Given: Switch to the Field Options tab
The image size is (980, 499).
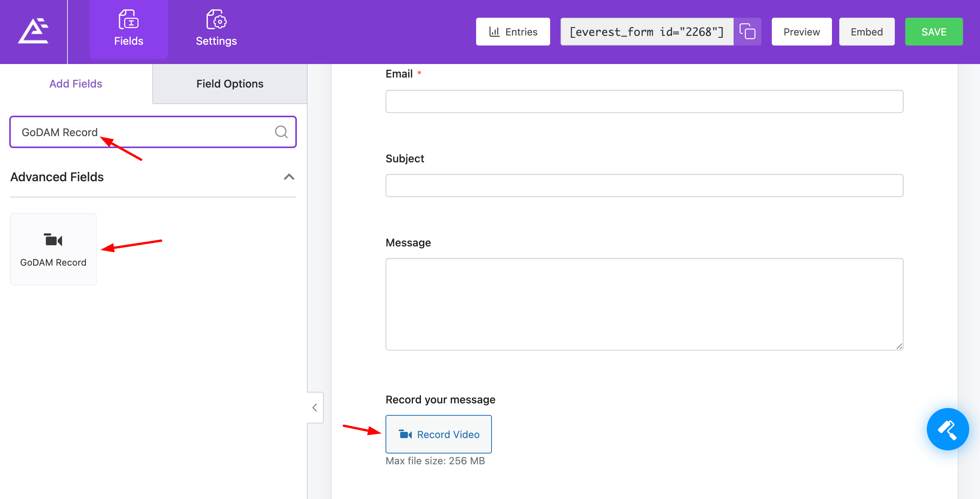Looking at the screenshot, I should (230, 84).
